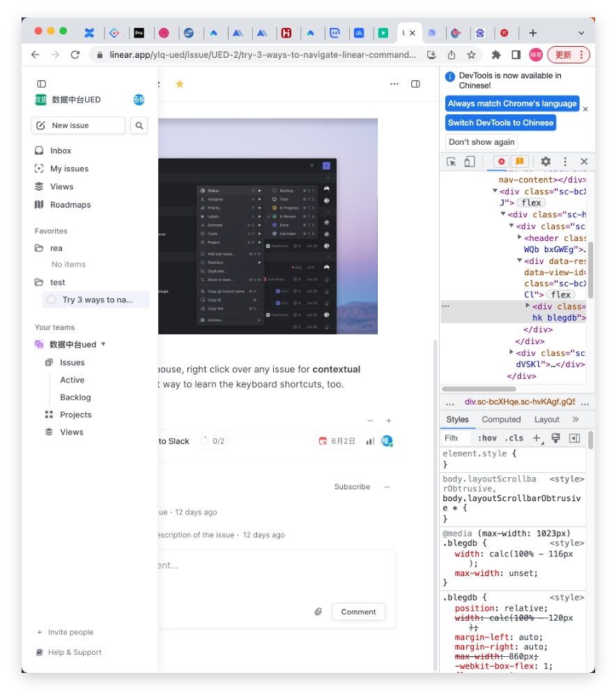
Task: Add a new style rule plus icon
Action: [x=538, y=438]
